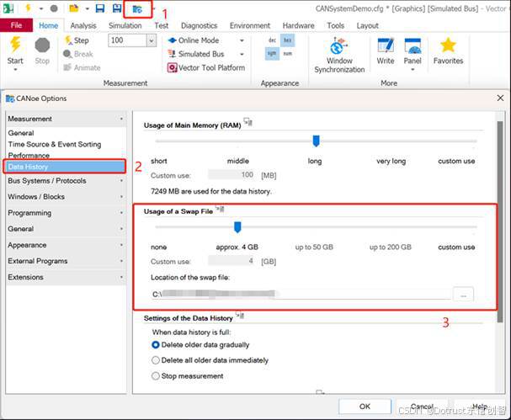Expand the Extensions section
The height and width of the screenshot is (420, 511).
click(x=66, y=277)
